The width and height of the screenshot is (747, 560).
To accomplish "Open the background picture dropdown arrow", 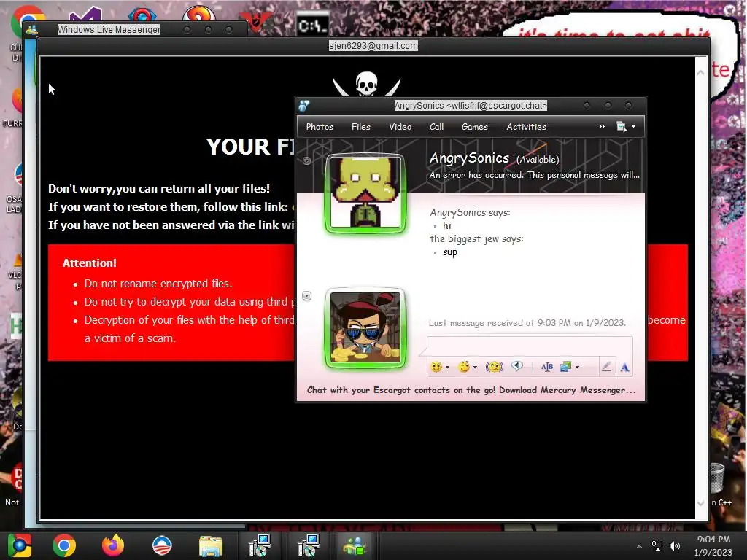I will click(x=578, y=367).
